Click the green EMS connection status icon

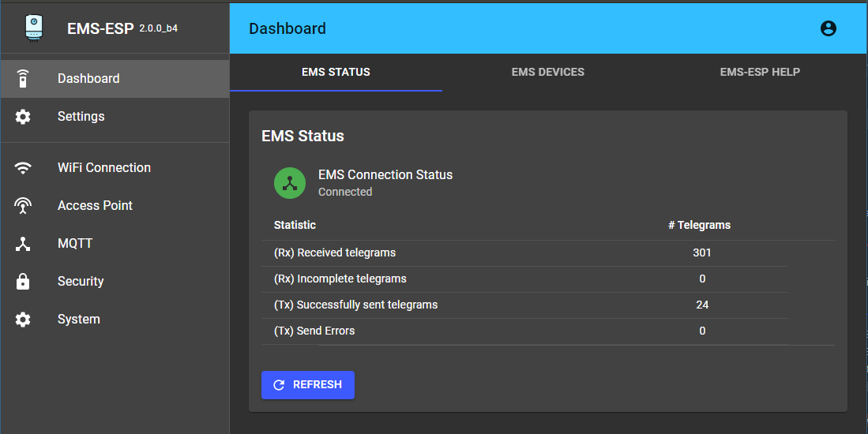click(x=290, y=183)
